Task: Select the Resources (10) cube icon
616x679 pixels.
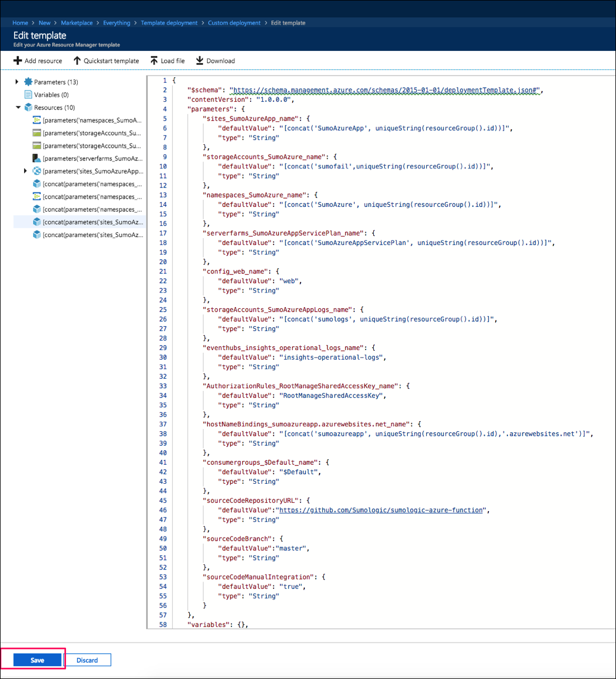Action: click(x=28, y=107)
